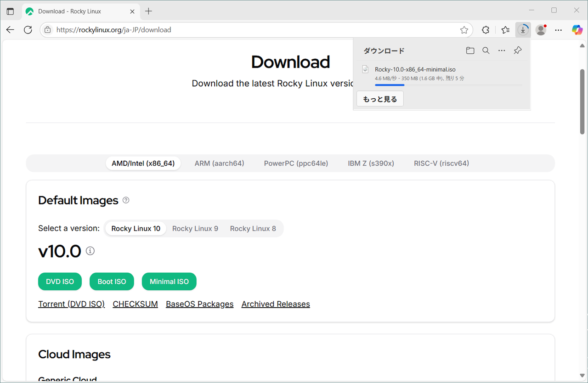Refresh the Rocky Linux download page
This screenshot has height=383, width=588.
[28, 30]
